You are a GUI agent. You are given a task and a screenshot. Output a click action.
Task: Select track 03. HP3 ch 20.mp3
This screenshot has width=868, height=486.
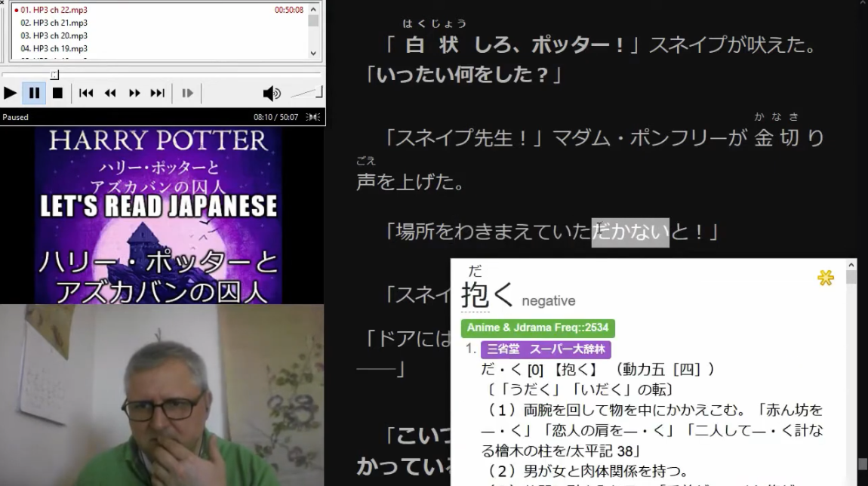pos(54,35)
